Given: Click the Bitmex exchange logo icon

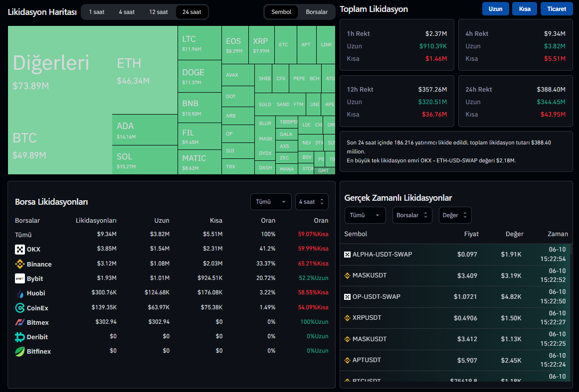Looking at the screenshot, I should click(20, 322).
